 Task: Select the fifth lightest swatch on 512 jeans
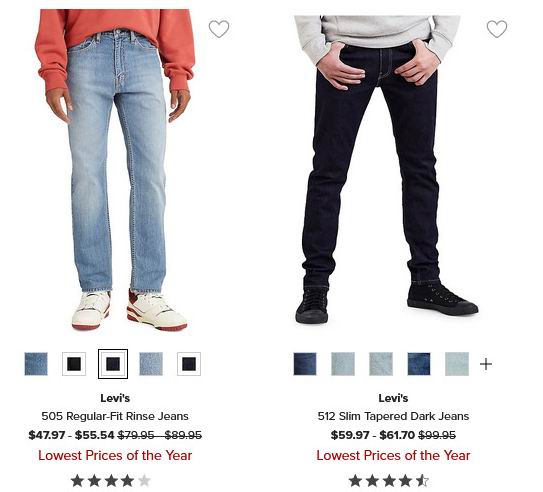pos(457,364)
